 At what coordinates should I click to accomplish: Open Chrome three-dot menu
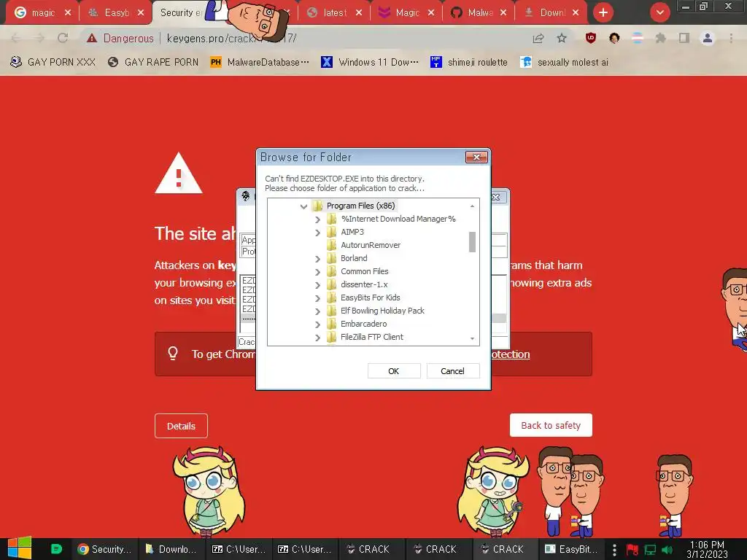click(731, 38)
